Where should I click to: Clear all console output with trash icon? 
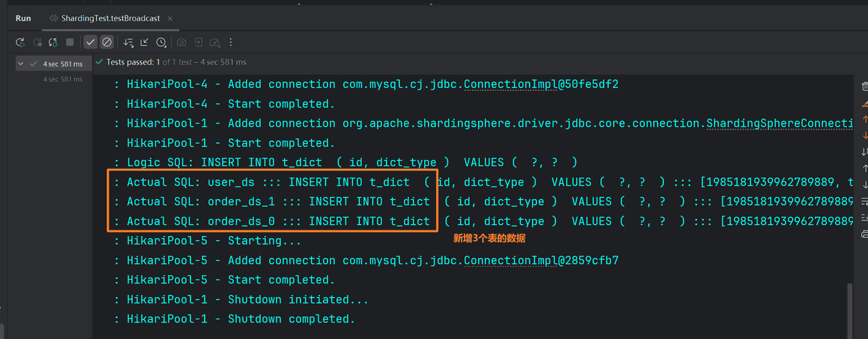click(x=865, y=86)
